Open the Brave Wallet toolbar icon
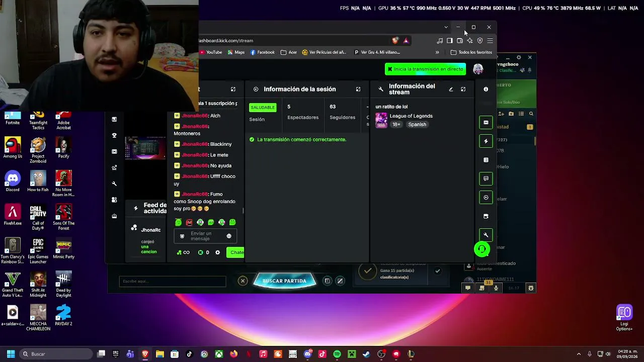644x362 pixels. click(x=460, y=41)
